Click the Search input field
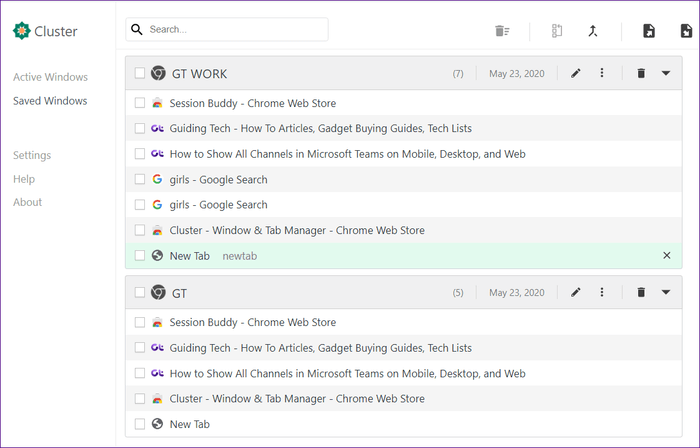Image resolution: width=700 pixels, height=448 pixels. [x=227, y=29]
